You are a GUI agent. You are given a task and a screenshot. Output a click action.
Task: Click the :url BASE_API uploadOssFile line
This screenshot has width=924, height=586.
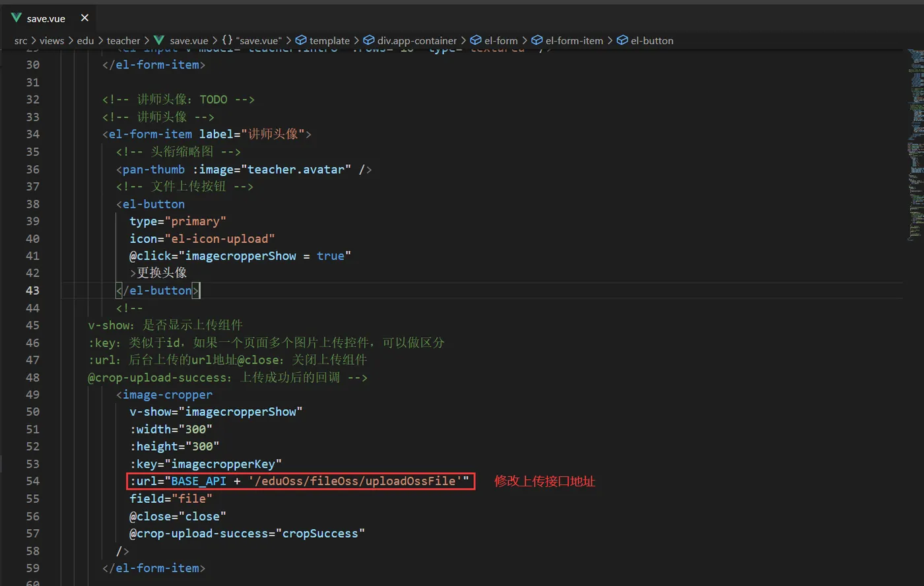[300, 482]
